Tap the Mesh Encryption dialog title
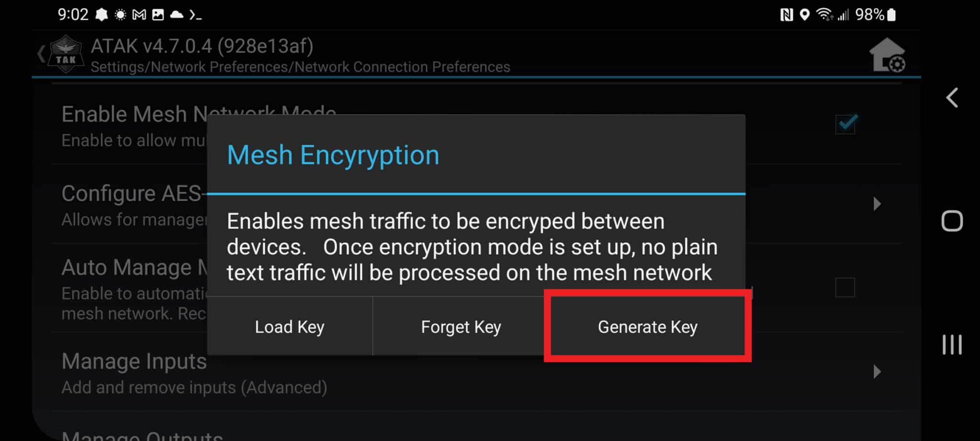980x441 pixels. (333, 155)
